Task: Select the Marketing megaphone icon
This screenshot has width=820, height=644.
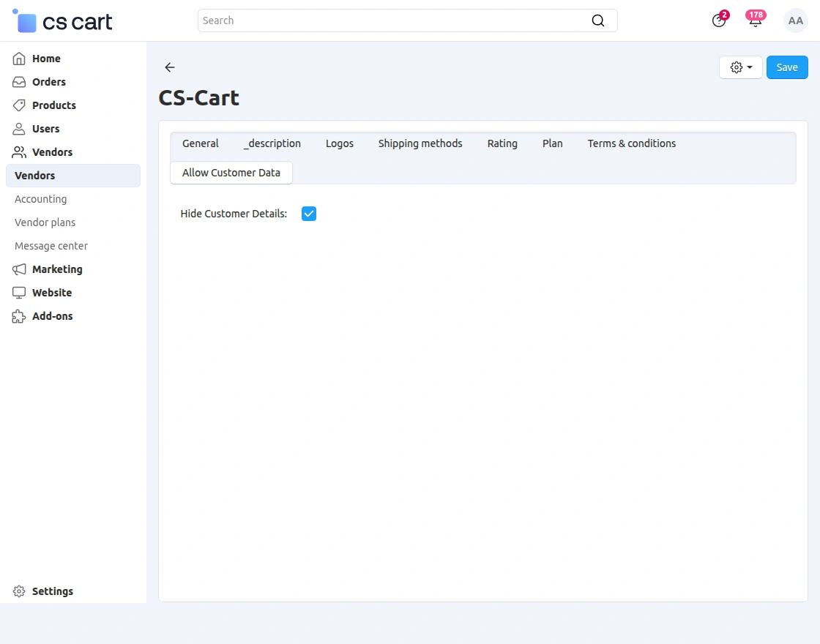Action: pos(18,269)
